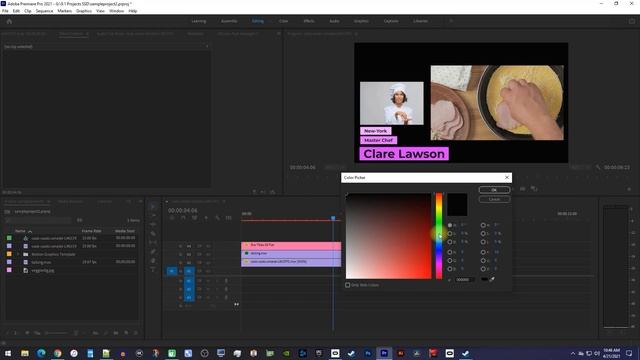640x360 pixels.
Task: Select the Type tool
Action: click(153, 269)
